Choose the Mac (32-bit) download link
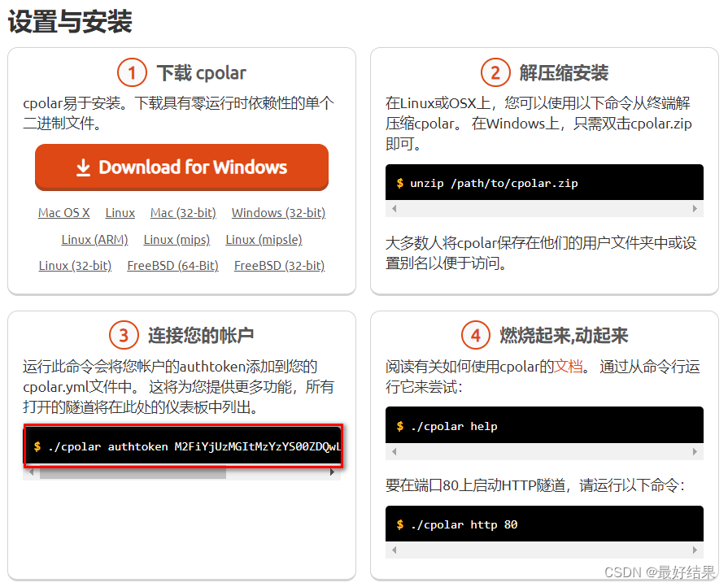728x587 pixels. click(183, 213)
